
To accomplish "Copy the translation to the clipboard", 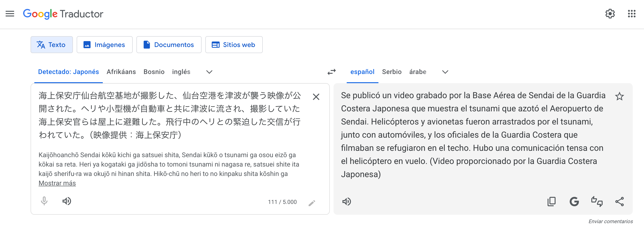I will point(552,202).
